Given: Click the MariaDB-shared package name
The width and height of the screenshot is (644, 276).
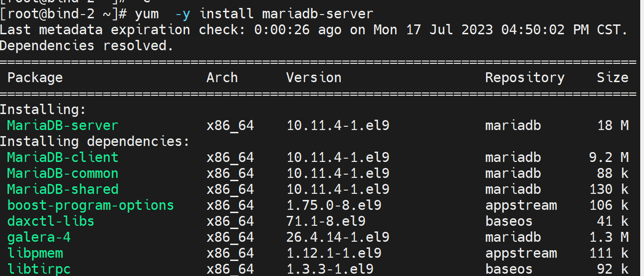Looking at the screenshot, I should click(62, 189).
